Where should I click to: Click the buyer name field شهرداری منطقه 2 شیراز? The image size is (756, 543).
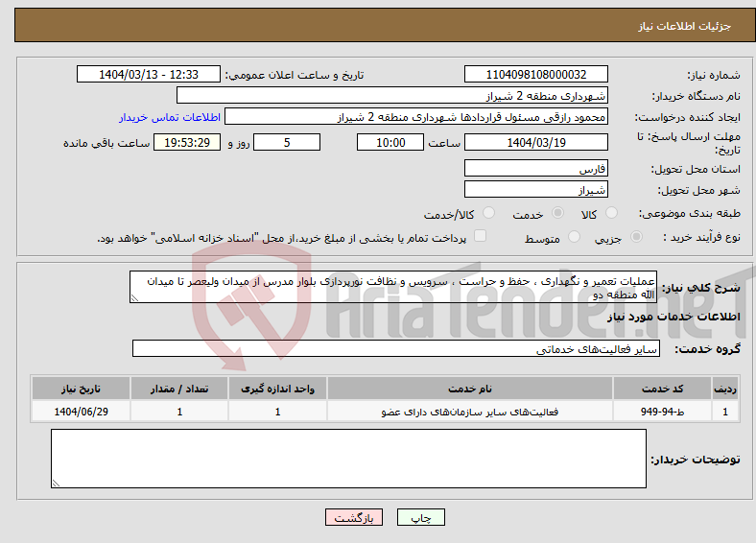pyautogui.click(x=392, y=95)
